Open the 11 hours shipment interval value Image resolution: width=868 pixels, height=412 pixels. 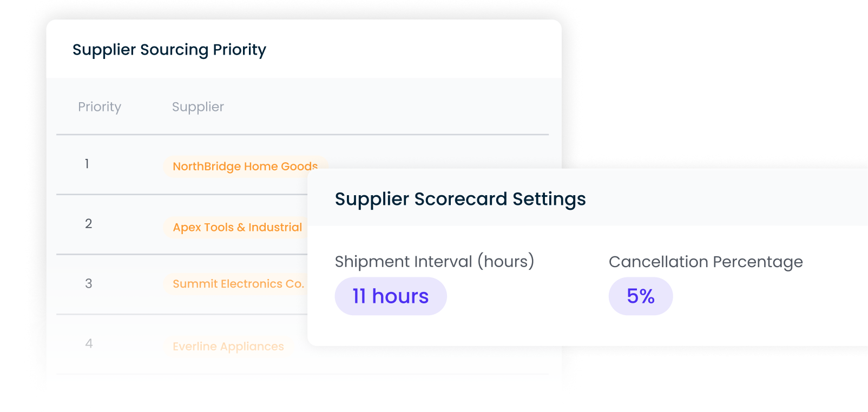391,296
